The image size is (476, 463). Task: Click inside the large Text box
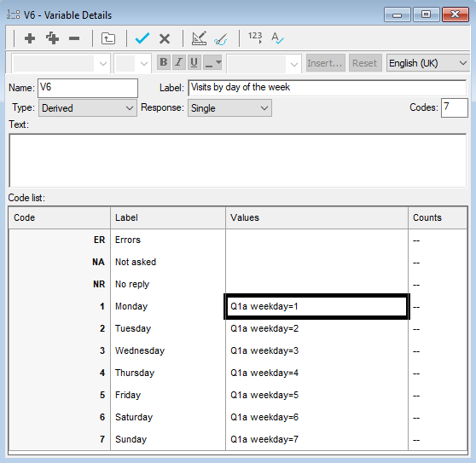click(238, 160)
